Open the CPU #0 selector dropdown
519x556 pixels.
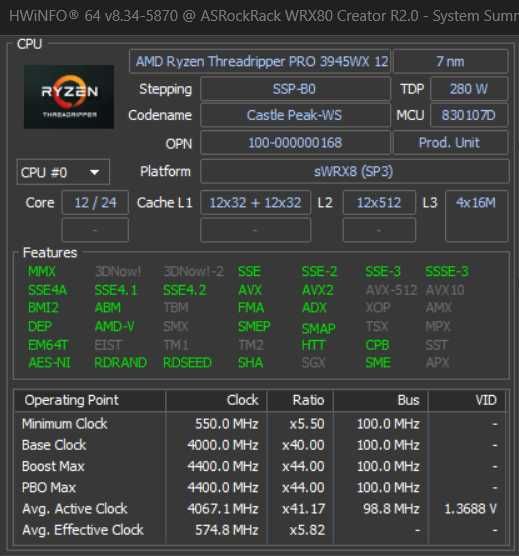(x=63, y=172)
